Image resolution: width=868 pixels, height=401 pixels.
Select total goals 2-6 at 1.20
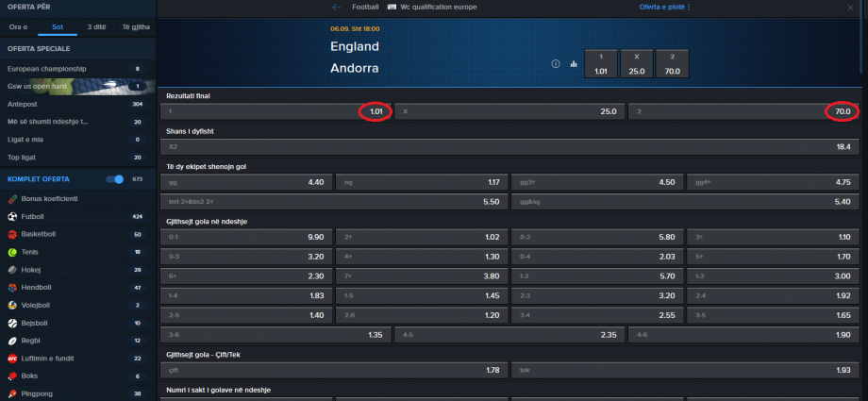[422, 315]
